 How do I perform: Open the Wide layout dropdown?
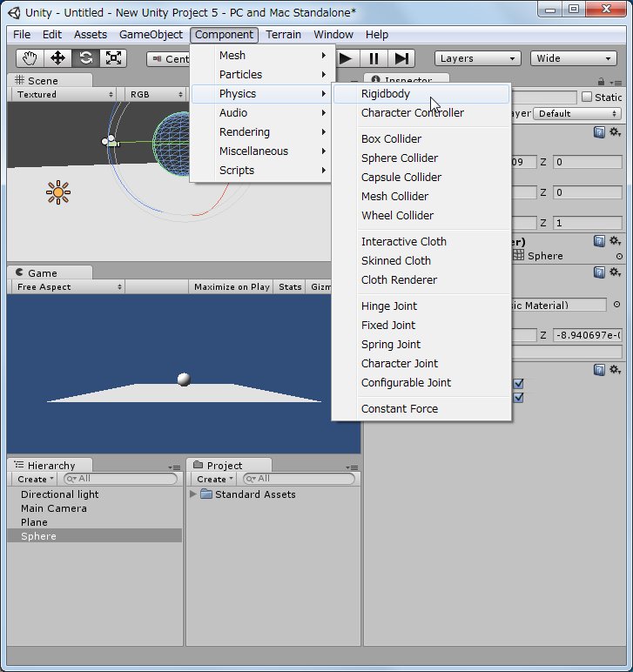[x=574, y=58]
